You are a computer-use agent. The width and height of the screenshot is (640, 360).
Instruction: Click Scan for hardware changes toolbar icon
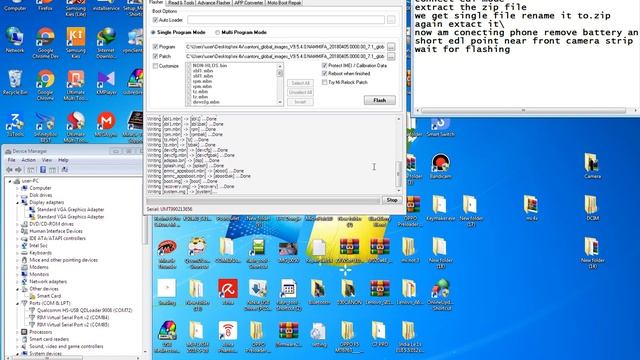tap(64, 170)
